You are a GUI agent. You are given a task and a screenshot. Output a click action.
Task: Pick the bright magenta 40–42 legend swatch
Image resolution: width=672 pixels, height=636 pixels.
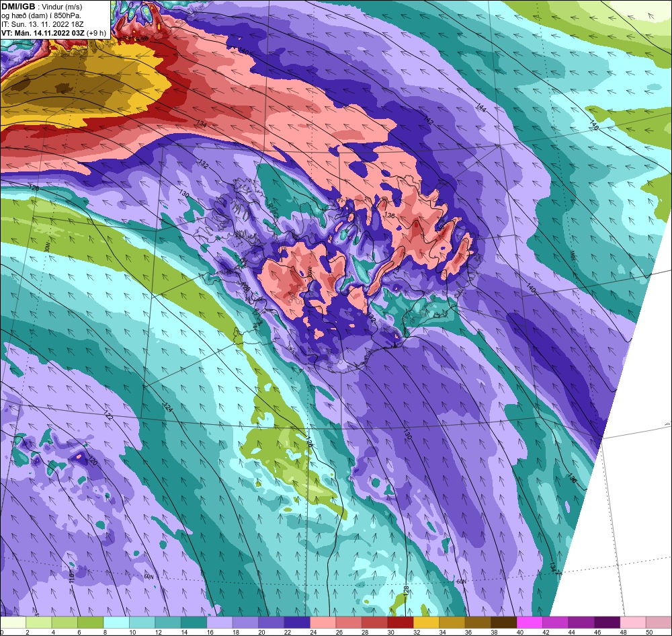pyautogui.click(x=530, y=623)
